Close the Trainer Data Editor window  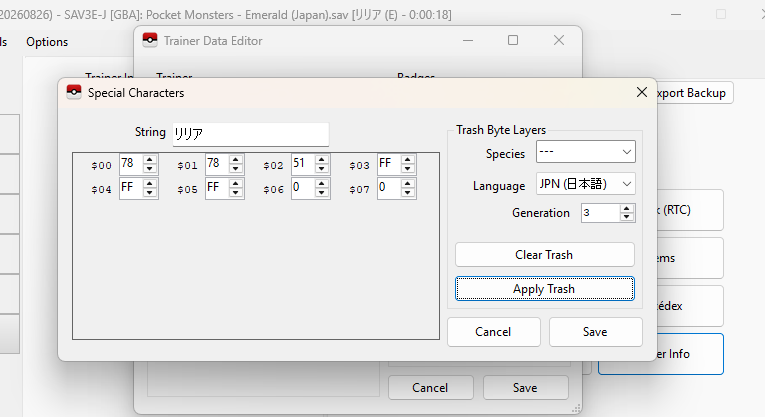pos(559,40)
